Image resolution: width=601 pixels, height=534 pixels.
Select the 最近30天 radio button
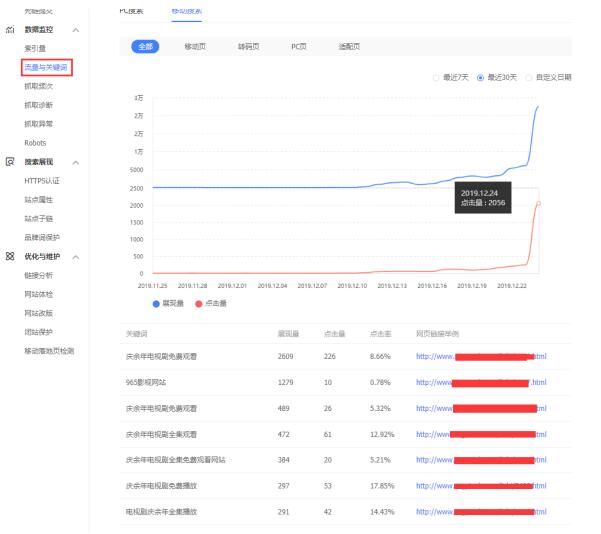481,77
